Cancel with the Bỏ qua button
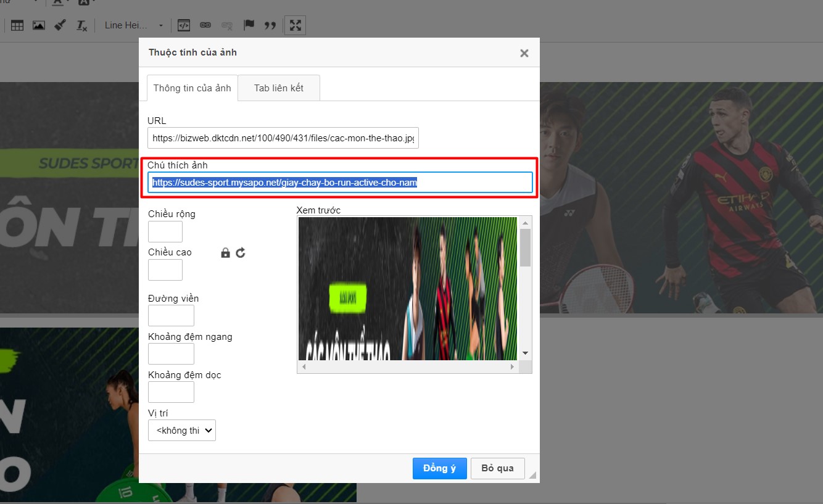823x504 pixels. 497,468
